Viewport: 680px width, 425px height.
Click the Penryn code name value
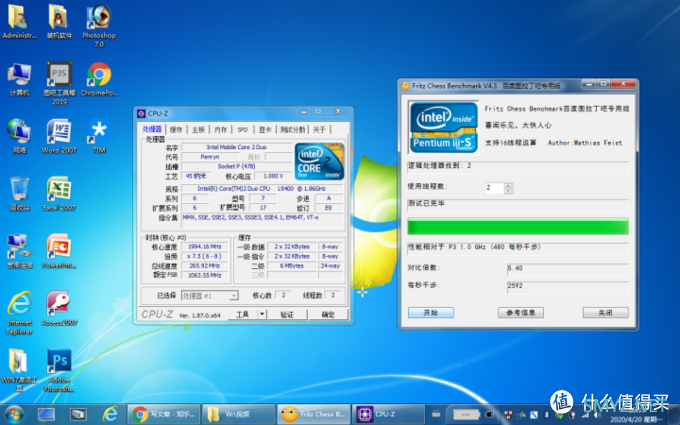210,157
